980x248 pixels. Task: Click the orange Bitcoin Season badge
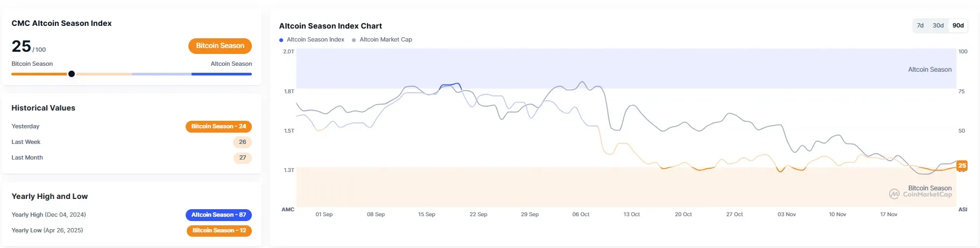(220, 46)
